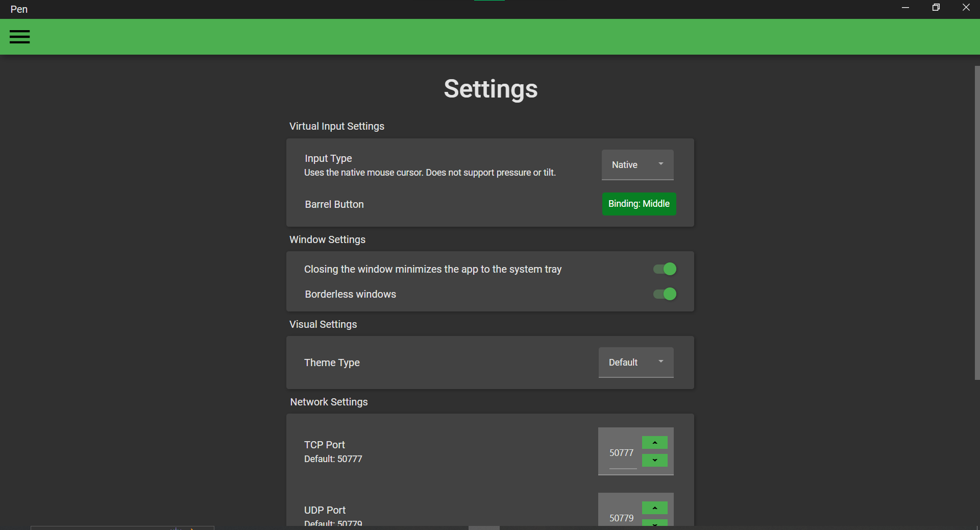
Task: Increase the UDP Port value
Action: (x=654, y=508)
